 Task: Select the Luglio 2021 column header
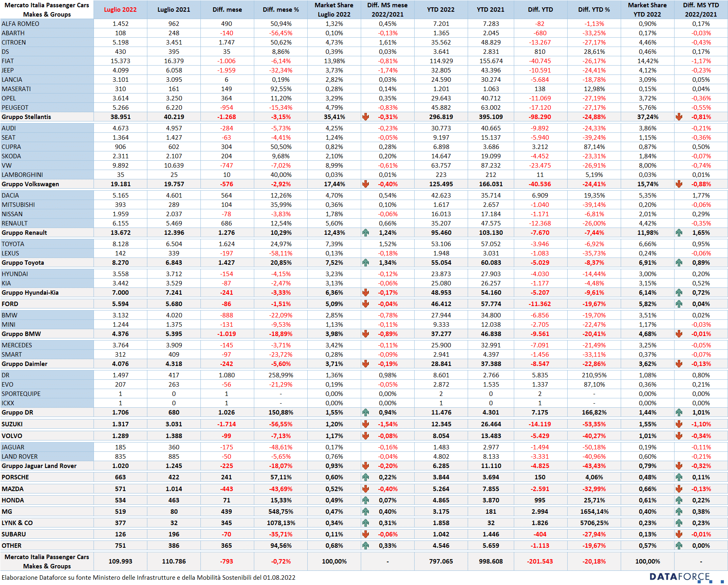click(x=174, y=10)
